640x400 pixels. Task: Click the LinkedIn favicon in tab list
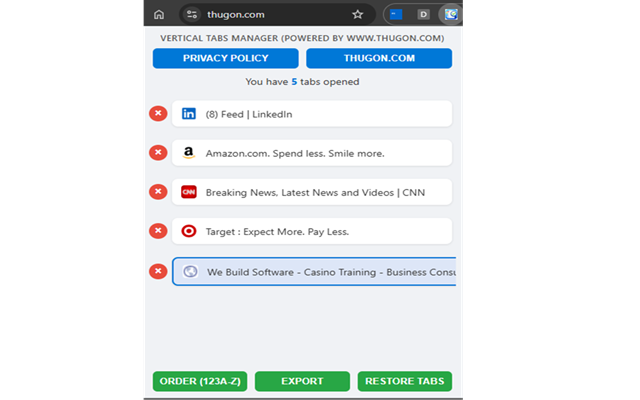point(189,113)
